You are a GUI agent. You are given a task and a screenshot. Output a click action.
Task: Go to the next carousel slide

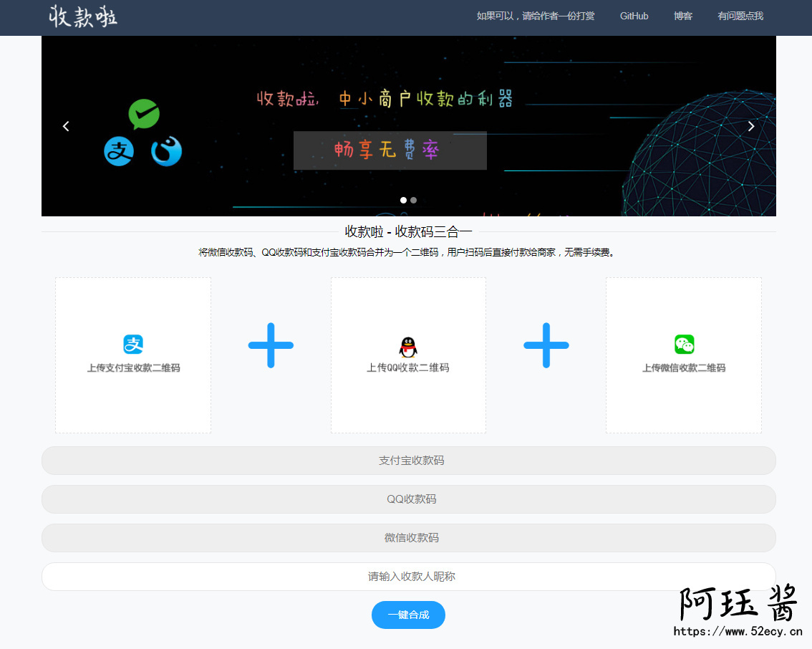coord(751,126)
